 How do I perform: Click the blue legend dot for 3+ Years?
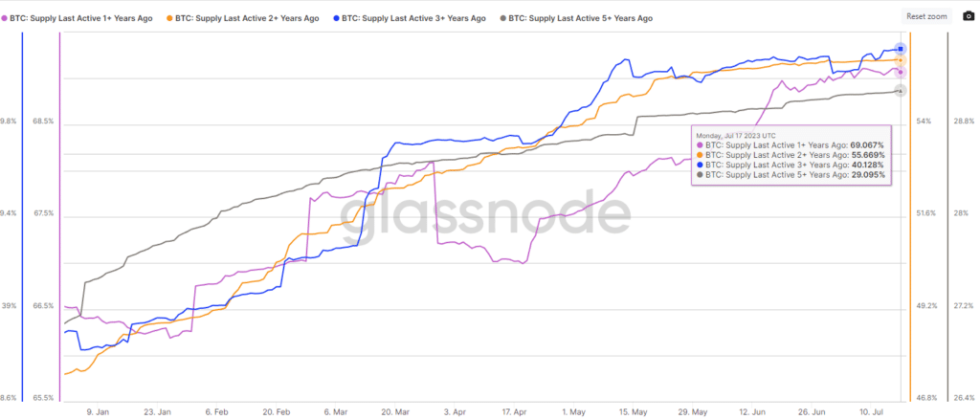(337, 18)
